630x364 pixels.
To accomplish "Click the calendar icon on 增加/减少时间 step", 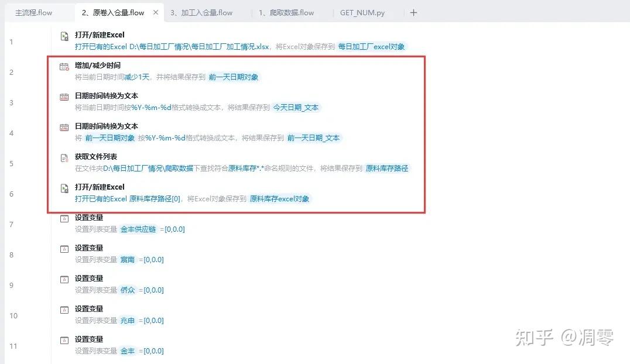I will (x=64, y=68).
